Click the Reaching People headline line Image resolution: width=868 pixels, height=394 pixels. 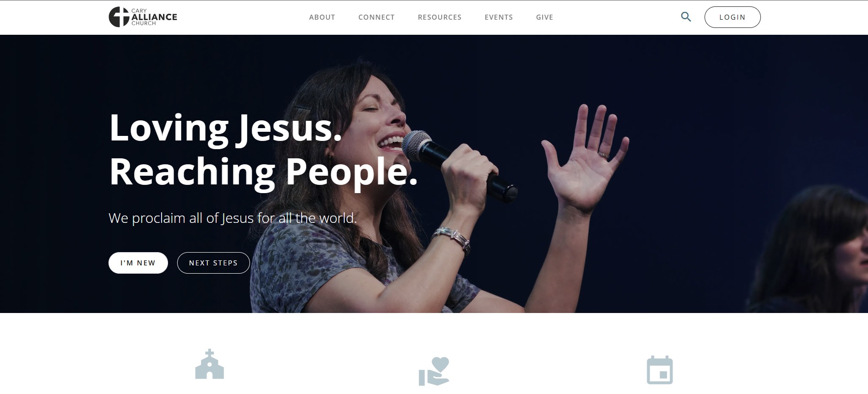pos(264,171)
